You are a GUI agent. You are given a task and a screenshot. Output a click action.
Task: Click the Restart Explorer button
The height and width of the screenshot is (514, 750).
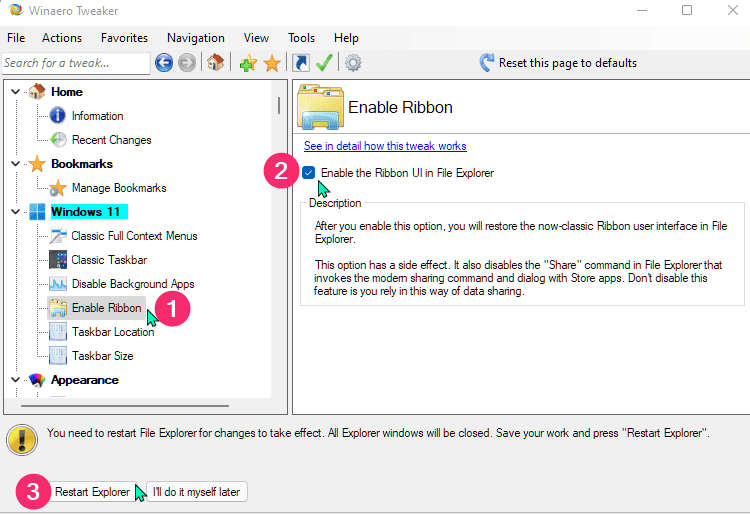click(92, 492)
